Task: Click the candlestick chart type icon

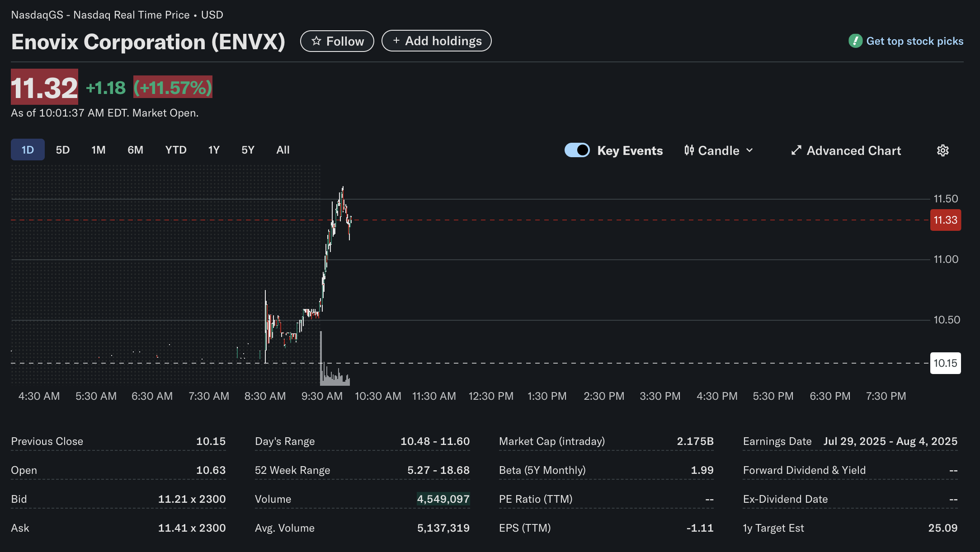Action: [689, 150]
